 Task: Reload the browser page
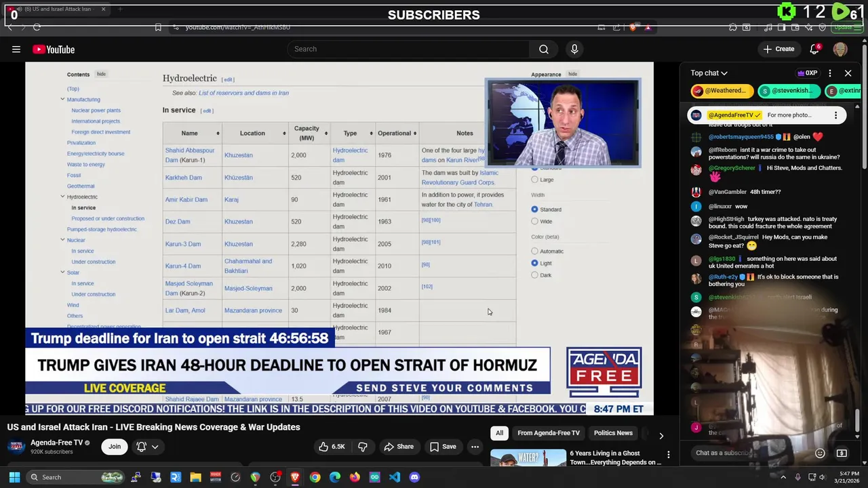tap(37, 27)
